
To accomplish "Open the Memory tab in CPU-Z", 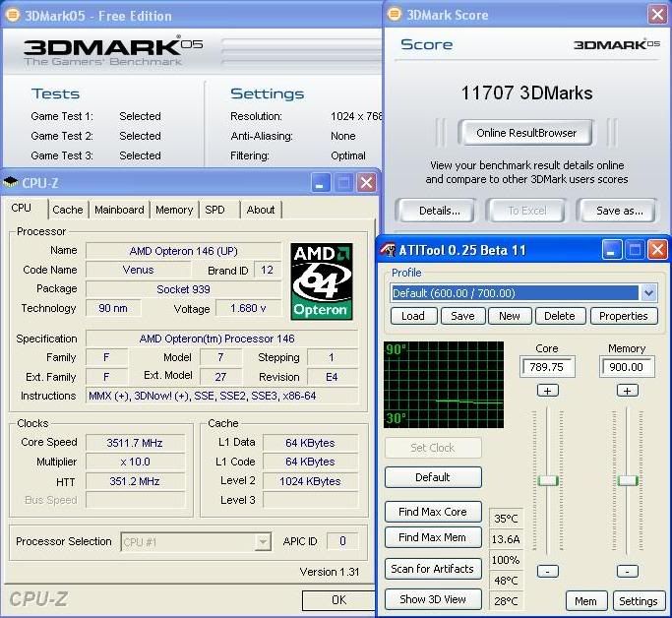I will [x=174, y=210].
